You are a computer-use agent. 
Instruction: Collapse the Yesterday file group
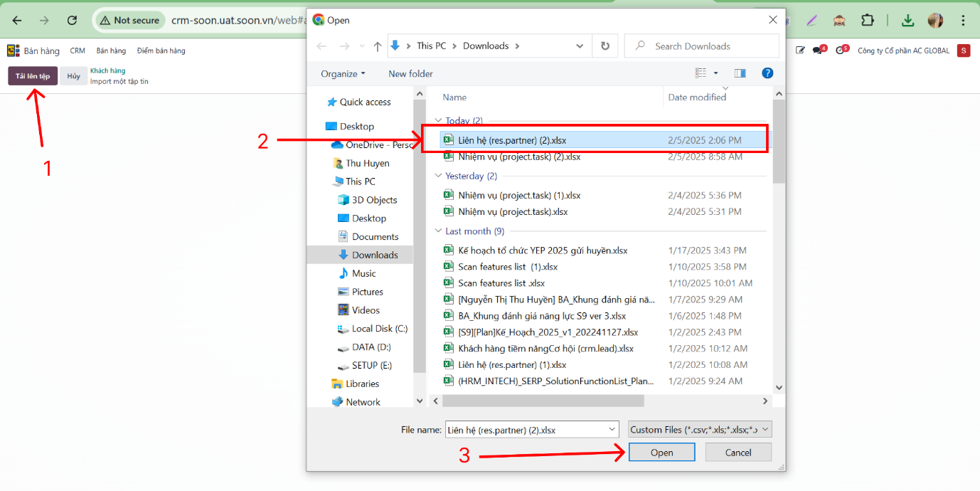click(437, 176)
